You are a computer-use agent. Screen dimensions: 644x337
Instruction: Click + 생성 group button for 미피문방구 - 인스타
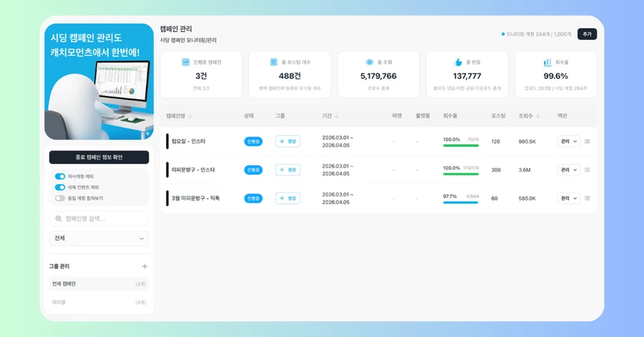click(x=287, y=169)
